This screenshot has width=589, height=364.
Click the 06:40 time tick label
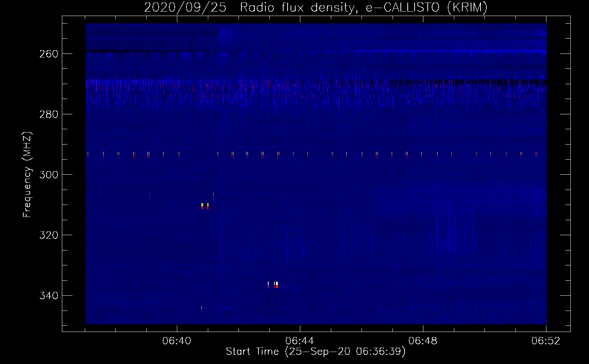pyautogui.click(x=177, y=341)
